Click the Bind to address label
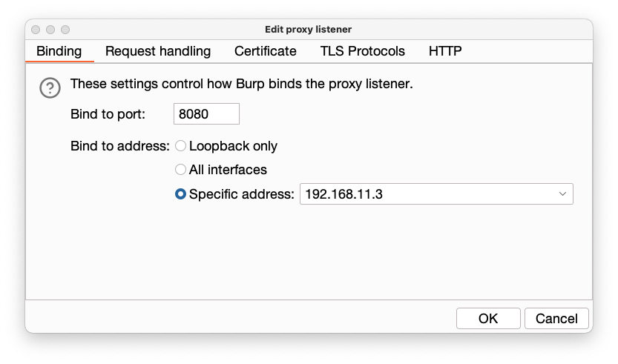The width and height of the screenshot is (618, 364). click(x=120, y=146)
